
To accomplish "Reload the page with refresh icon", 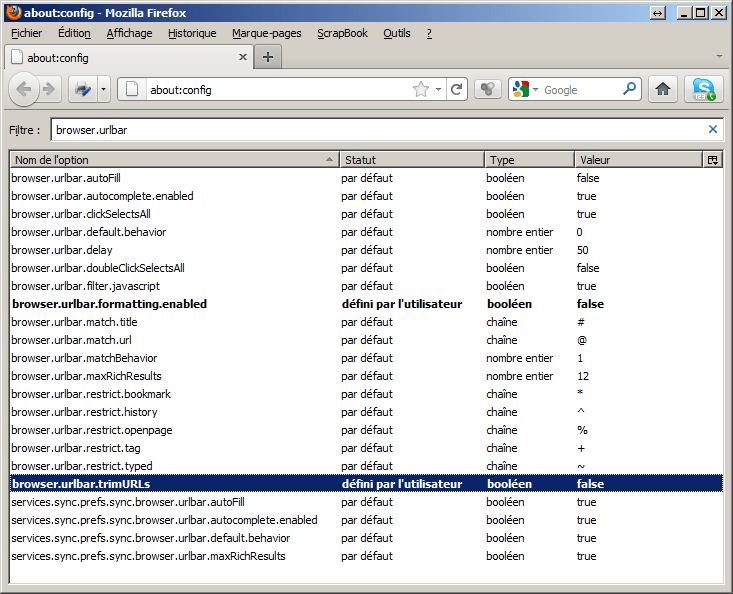I will pos(457,89).
